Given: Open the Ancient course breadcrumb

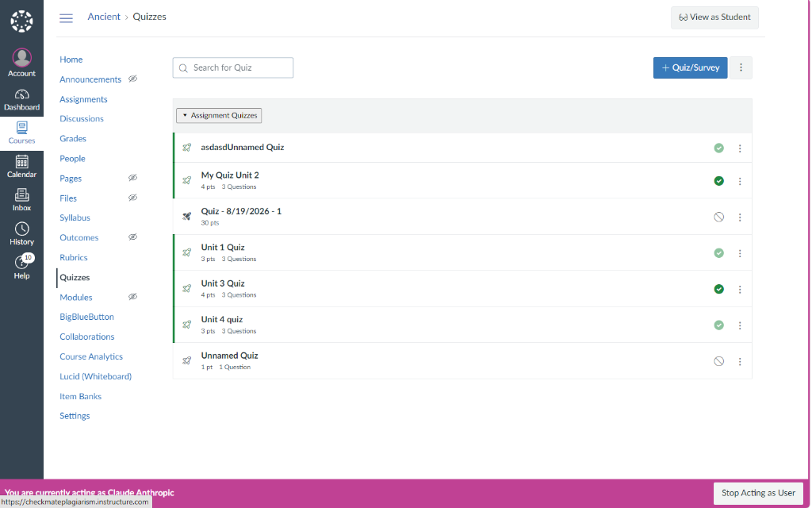Looking at the screenshot, I should (104, 17).
